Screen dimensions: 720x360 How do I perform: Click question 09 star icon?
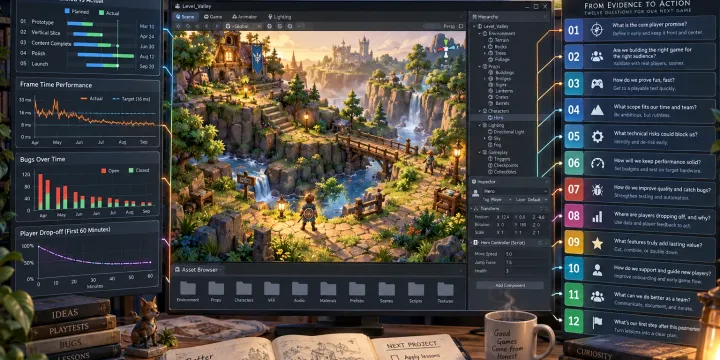[x=597, y=243]
